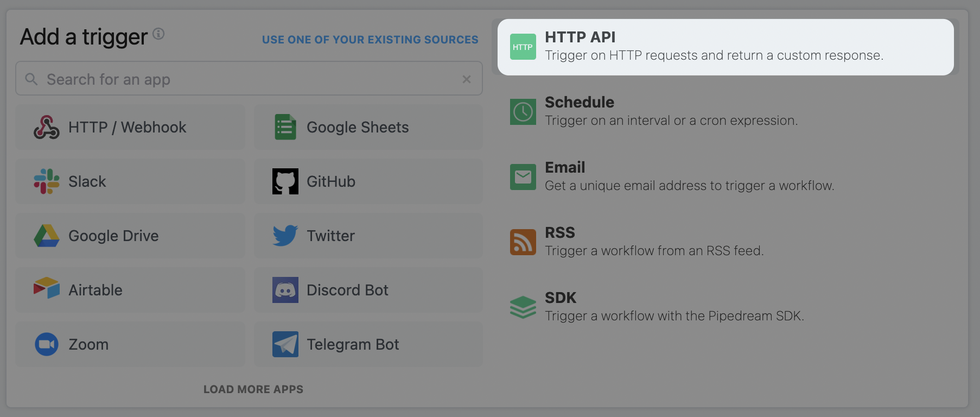The width and height of the screenshot is (980, 417).
Task: Select the GitHub app label
Action: (x=331, y=181)
